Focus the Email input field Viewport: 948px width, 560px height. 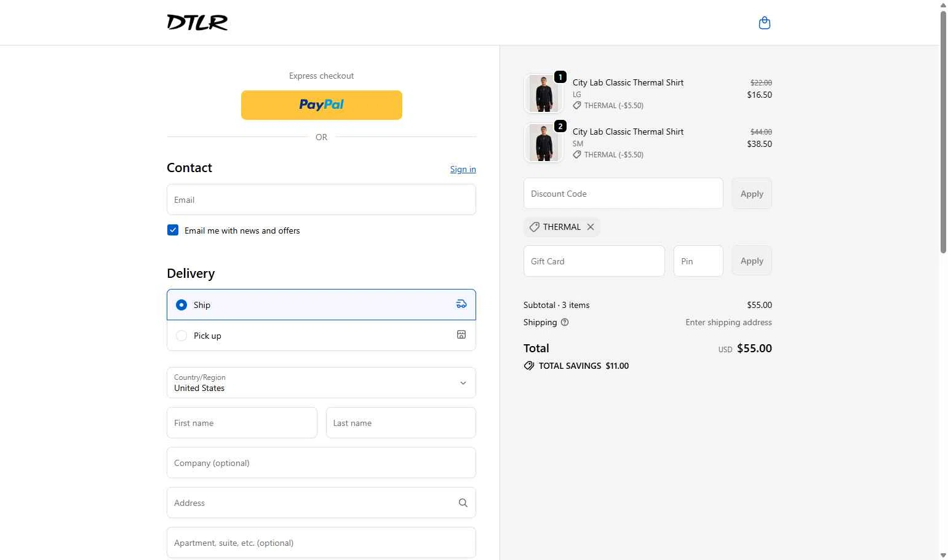(x=321, y=200)
